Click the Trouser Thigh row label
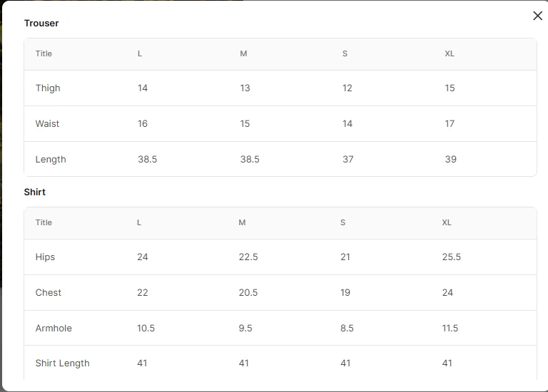 48,88
